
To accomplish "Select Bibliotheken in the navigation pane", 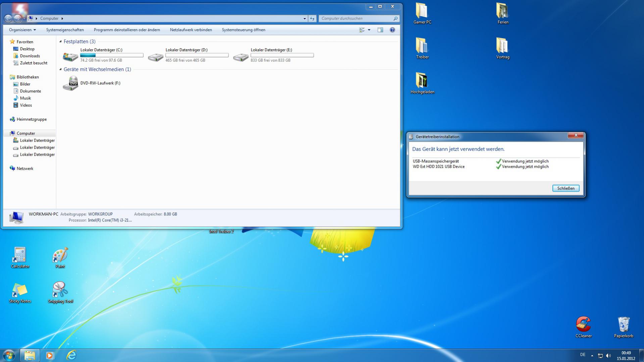I will [28, 77].
